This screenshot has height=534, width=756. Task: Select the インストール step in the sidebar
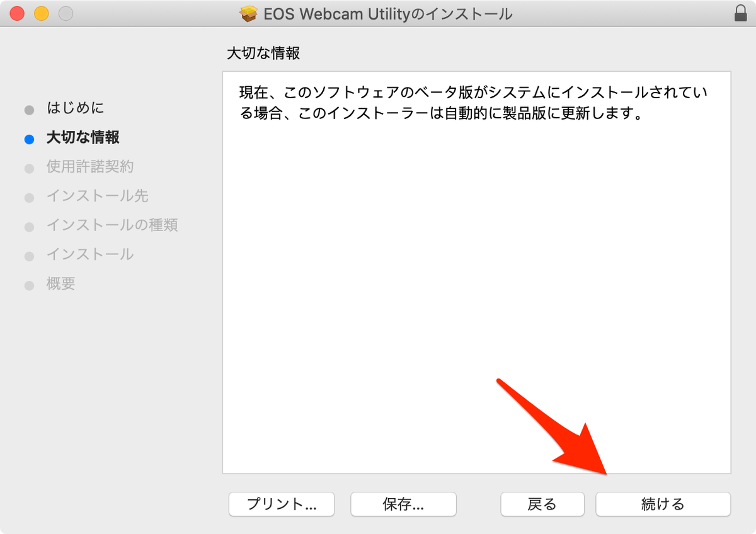90,254
